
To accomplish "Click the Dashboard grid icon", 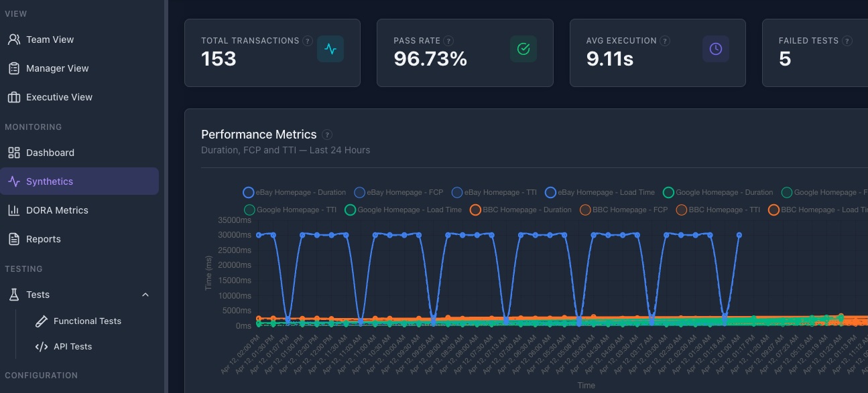I will 13,152.
